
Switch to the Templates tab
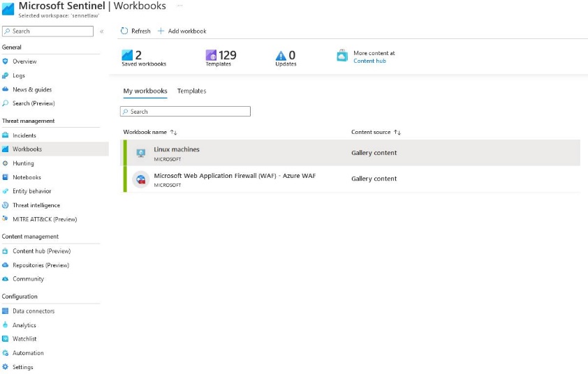click(191, 91)
